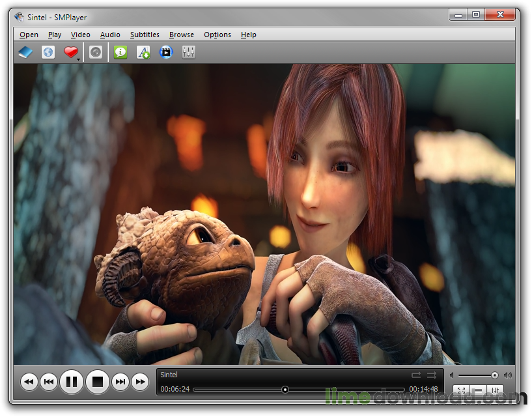
Task: Toggle the shuffle mode icon
Action: pyautogui.click(x=431, y=375)
